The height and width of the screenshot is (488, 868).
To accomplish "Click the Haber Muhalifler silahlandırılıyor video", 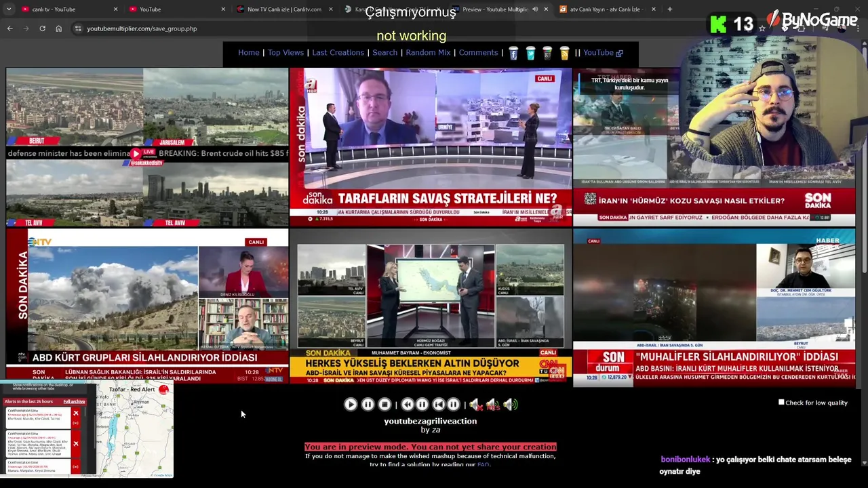I will pos(714,307).
